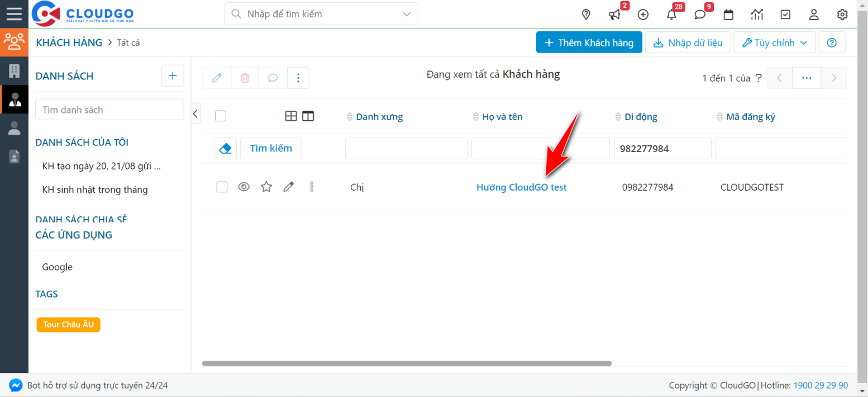Image resolution: width=868 pixels, height=397 pixels.
Task: Open the Hường CloudGO test customer link
Action: point(521,187)
